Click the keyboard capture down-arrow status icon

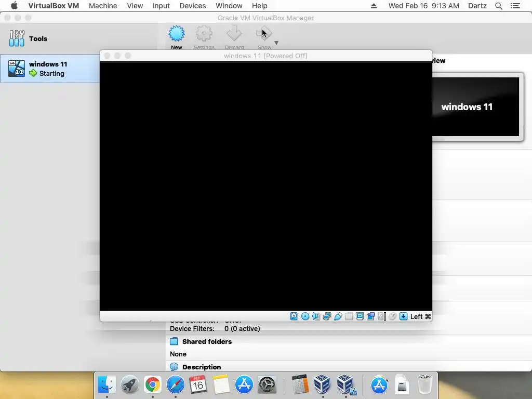[403, 316]
